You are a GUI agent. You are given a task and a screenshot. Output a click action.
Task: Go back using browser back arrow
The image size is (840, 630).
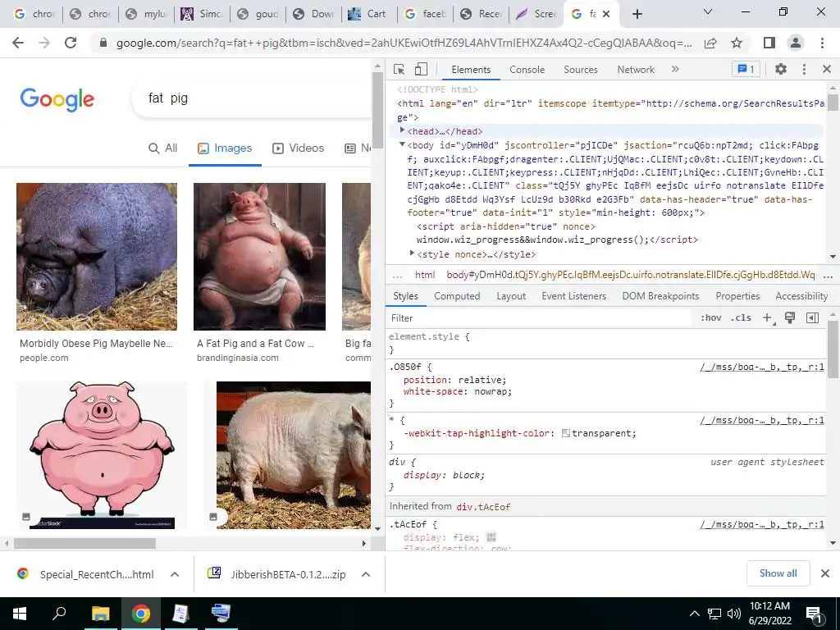click(18, 43)
